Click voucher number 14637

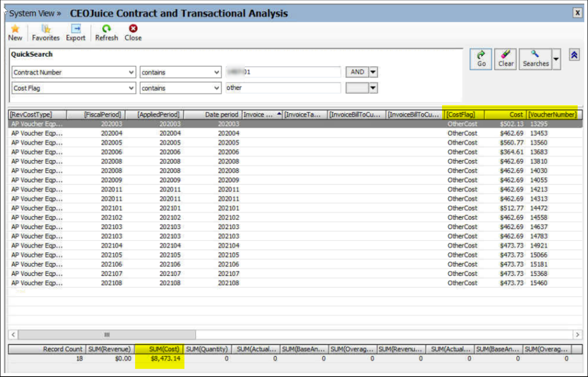point(539,227)
